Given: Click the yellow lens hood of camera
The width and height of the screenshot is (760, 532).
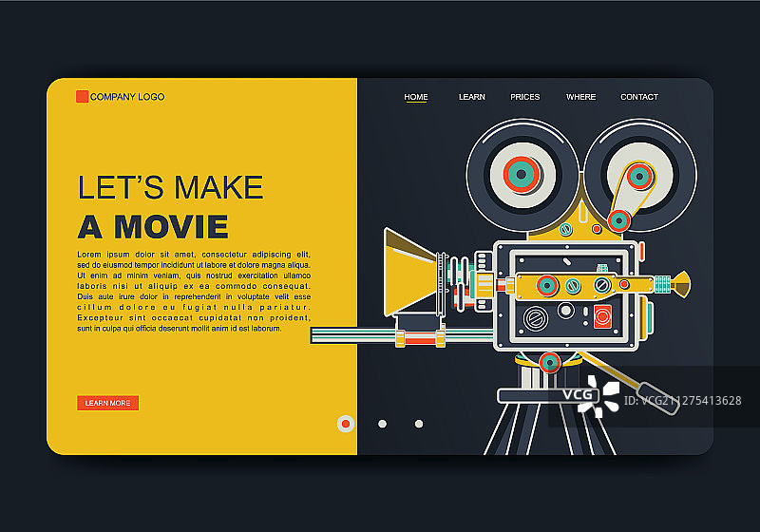Looking at the screenshot, I should pyautogui.click(x=408, y=272).
